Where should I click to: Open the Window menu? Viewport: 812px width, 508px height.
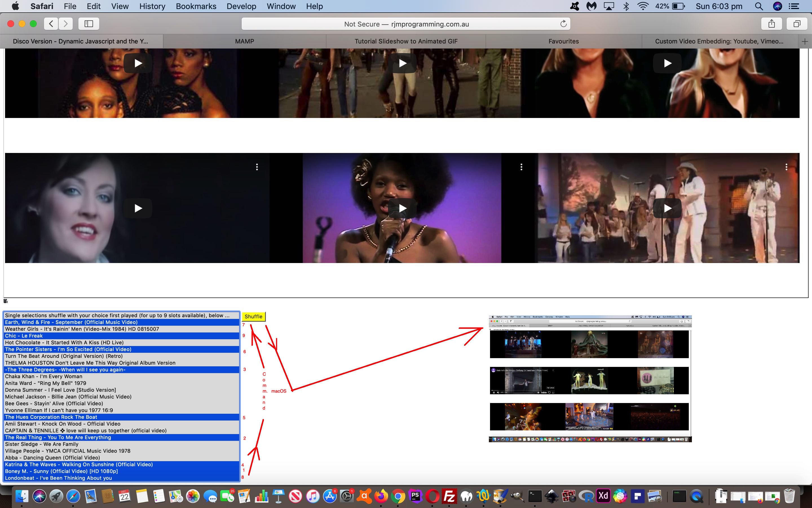281,6
